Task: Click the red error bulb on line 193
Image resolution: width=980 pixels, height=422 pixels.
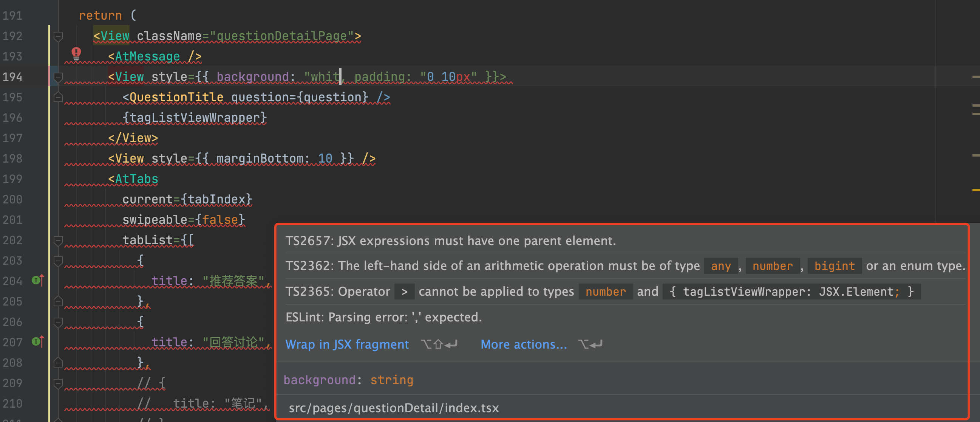Action: pyautogui.click(x=76, y=53)
